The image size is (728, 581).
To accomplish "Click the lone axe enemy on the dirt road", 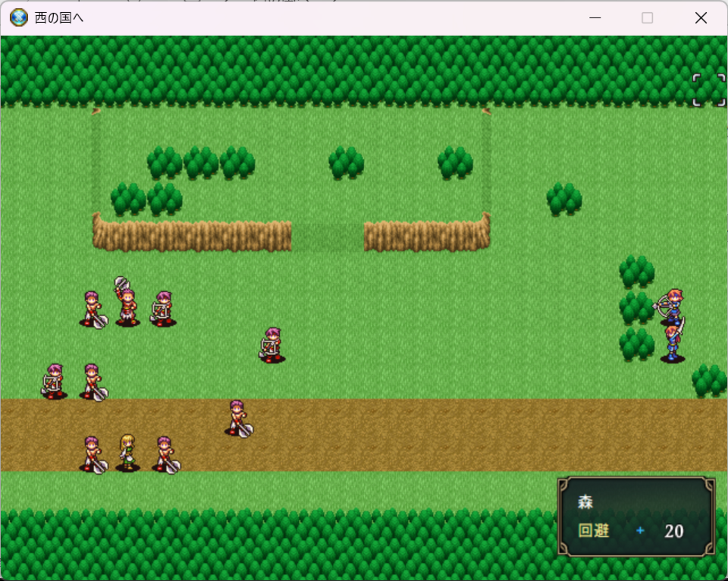I will (x=237, y=417).
